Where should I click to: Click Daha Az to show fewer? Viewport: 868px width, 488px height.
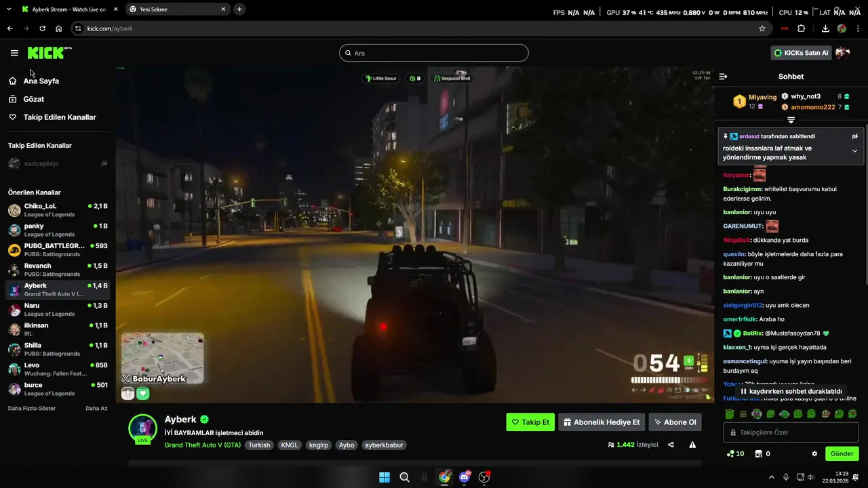click(96, 408)
